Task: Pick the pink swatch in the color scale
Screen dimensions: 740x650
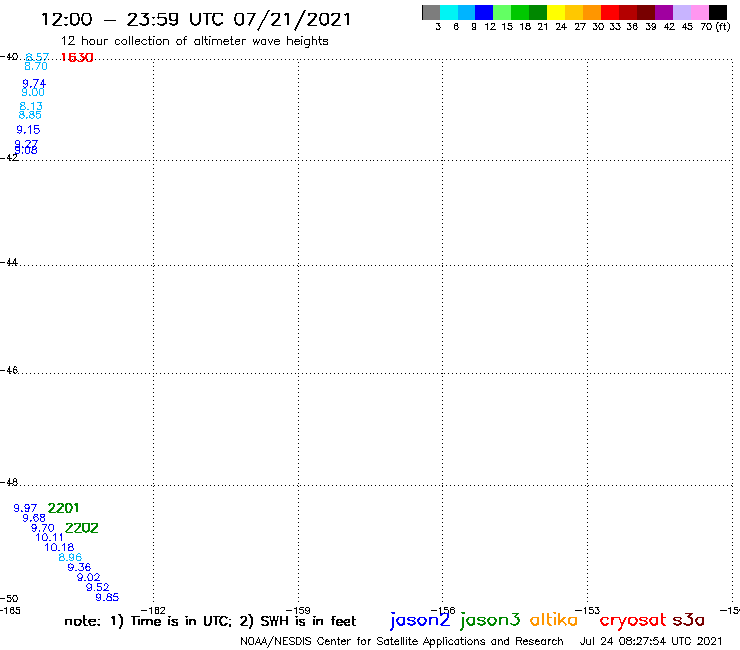Action: coord(700,12)
